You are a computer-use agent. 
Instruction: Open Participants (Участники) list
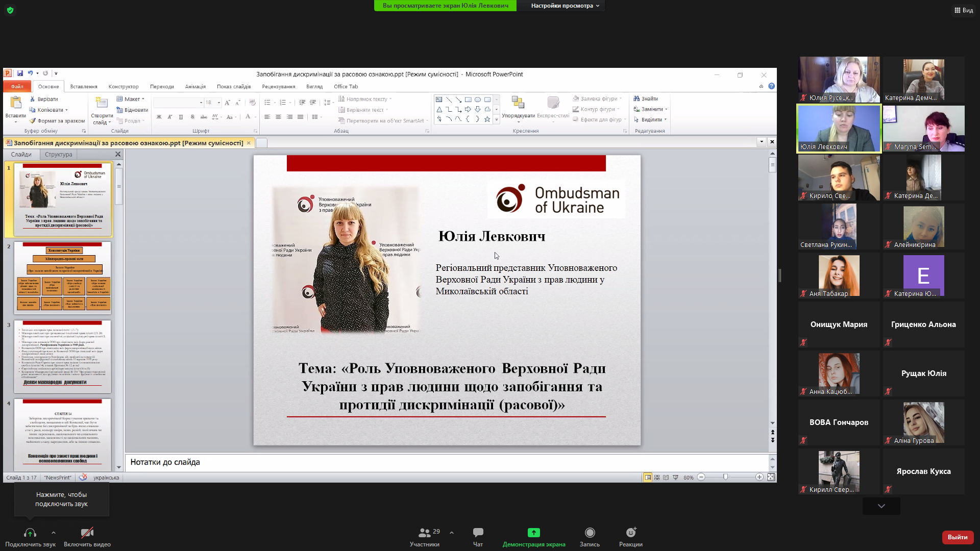click(425, 536)
